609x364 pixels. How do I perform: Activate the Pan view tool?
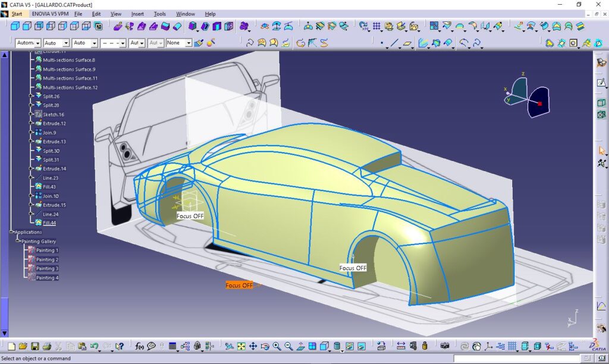coord(253,346)
